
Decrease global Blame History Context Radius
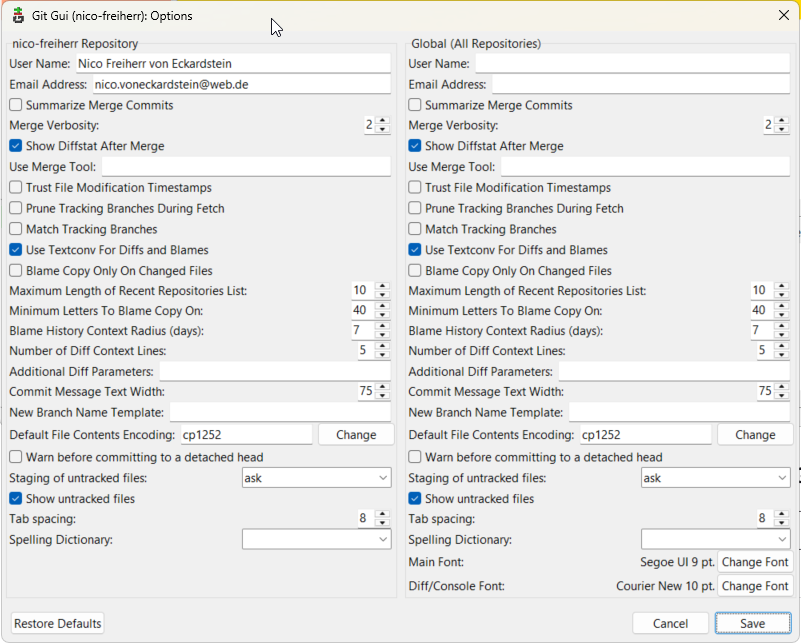coord(782,335)
